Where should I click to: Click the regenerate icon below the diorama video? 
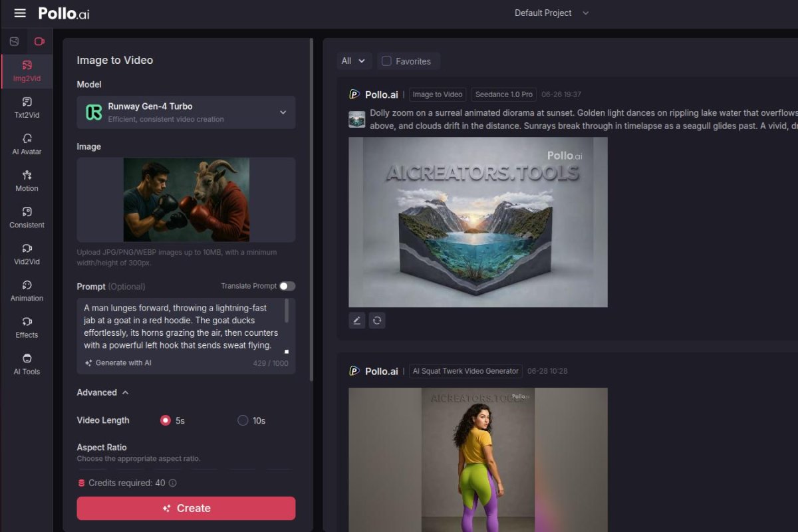377,320
